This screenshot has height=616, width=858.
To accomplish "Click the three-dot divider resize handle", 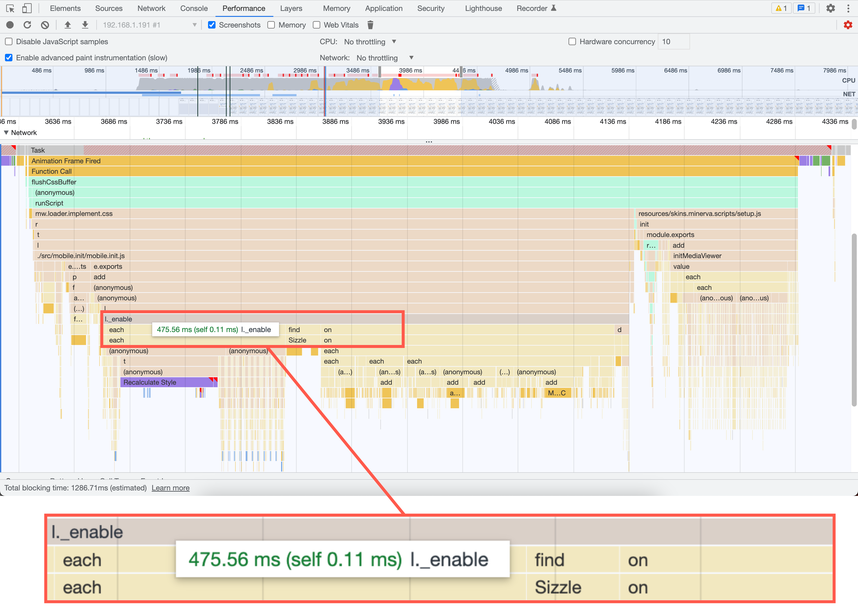I will point(429,142).
